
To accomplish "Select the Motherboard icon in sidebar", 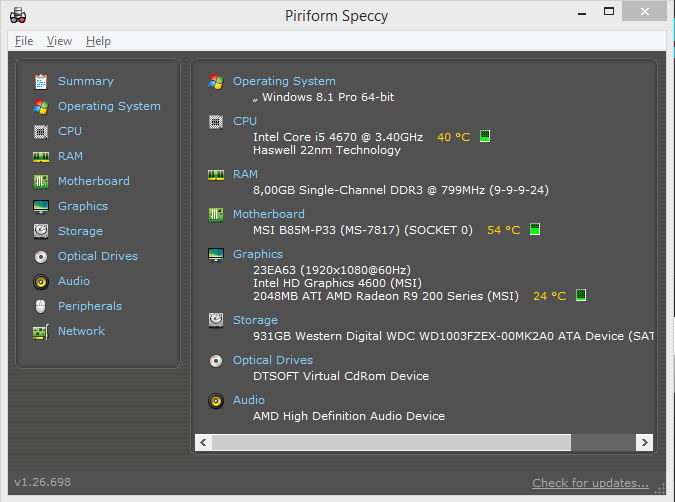I will click(41, 181).
